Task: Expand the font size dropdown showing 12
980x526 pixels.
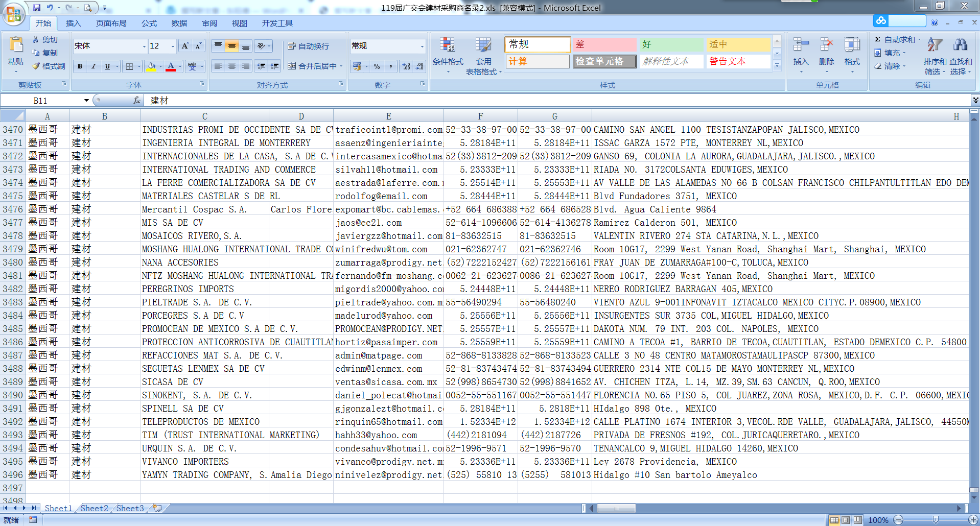Action: tap(173, 46)
